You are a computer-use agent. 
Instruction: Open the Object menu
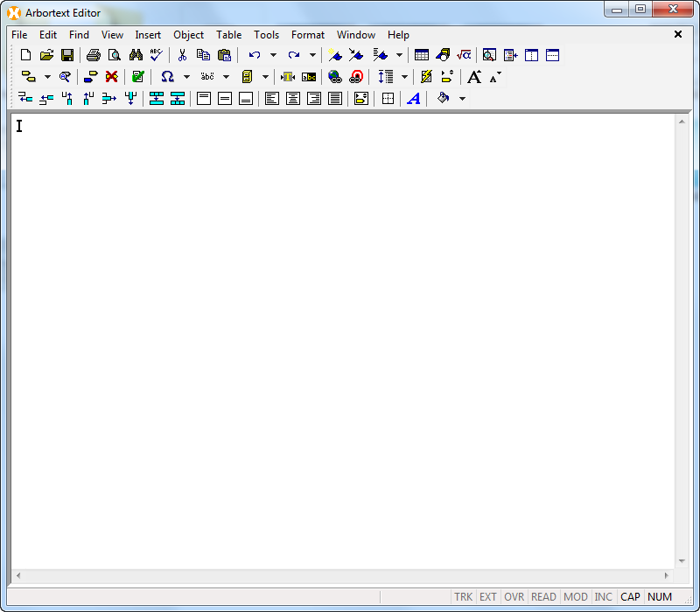[188, 35]
